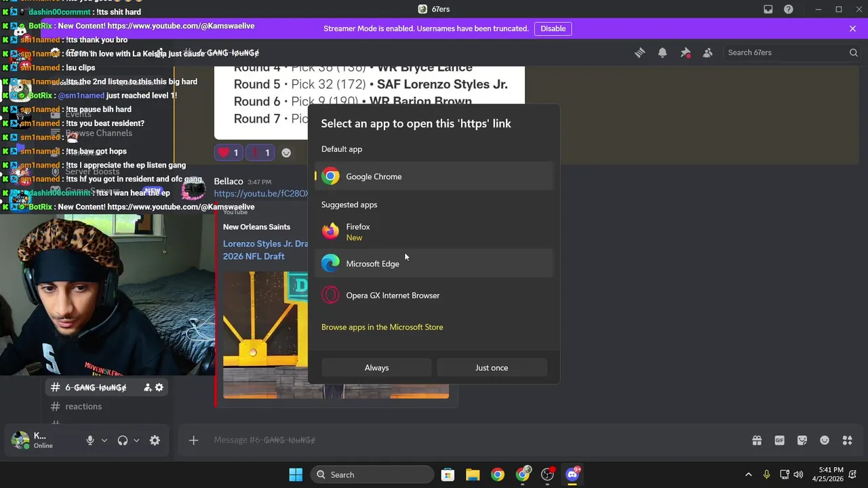Open User Settings gear in the user panel
This screenshot has height=488, width=868.
[x=155, y=440]
